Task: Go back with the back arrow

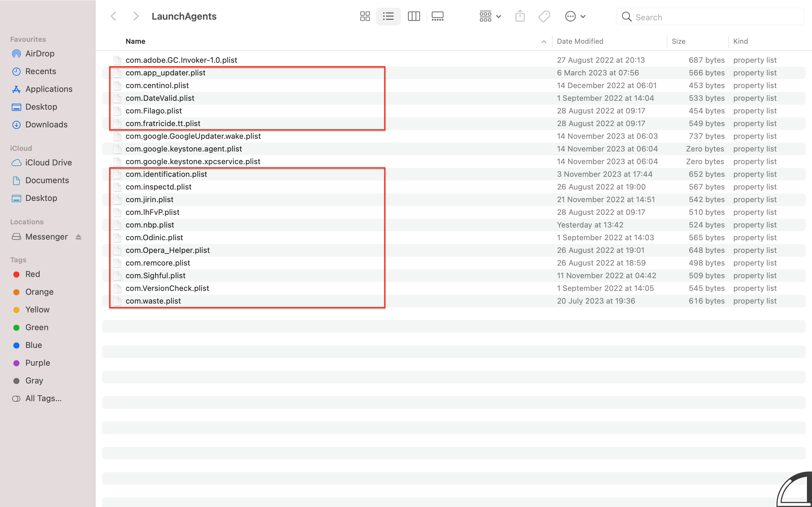Action: tap(114, 16)
